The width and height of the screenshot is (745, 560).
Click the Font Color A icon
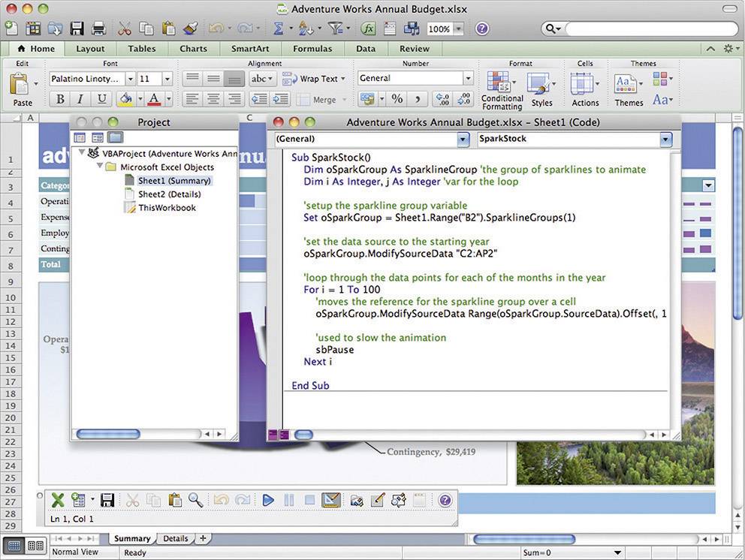154,99
